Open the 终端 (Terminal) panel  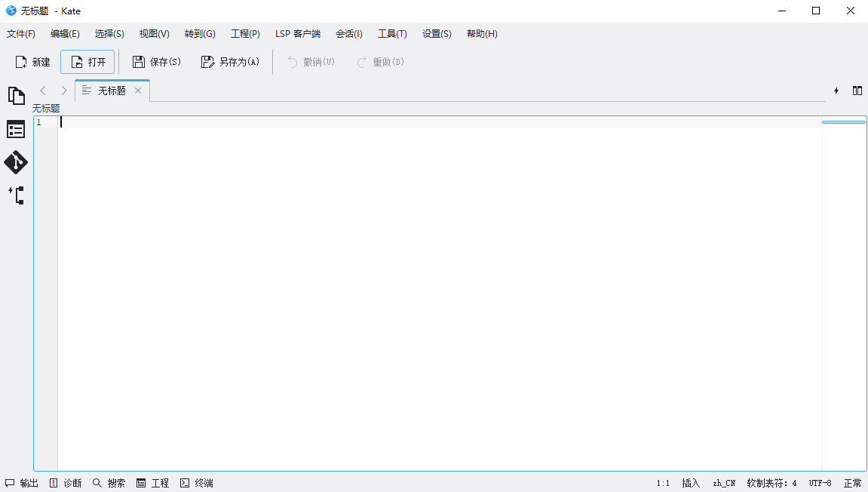tap(197, 482)
